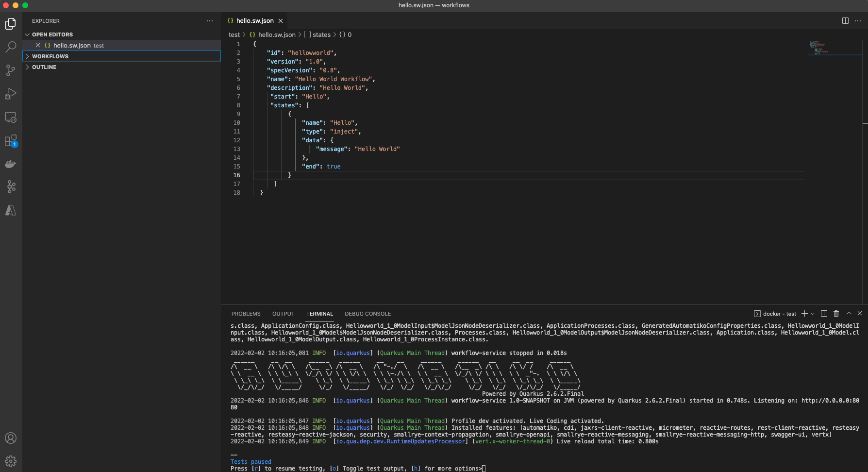868x472 pixels.
Task: Switch to the DEBUG CONSOLE tab
Action: point(367,314)
